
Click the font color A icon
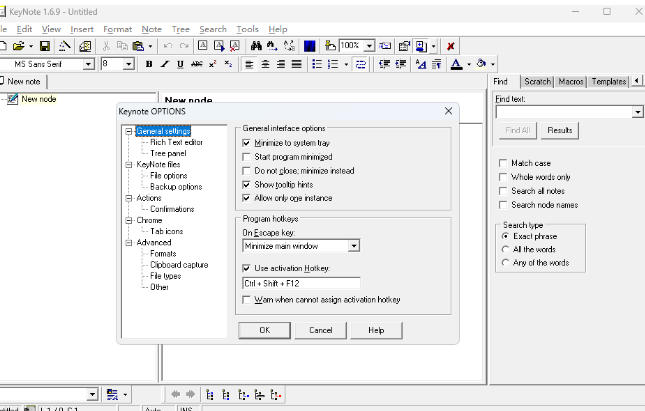455,64
